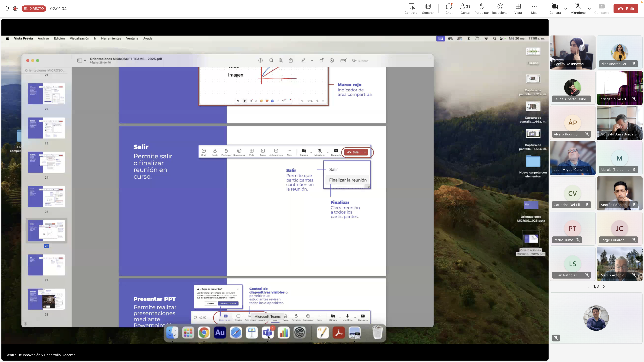Open the Chat panel in the Teams toolbar

click(449, 8)
